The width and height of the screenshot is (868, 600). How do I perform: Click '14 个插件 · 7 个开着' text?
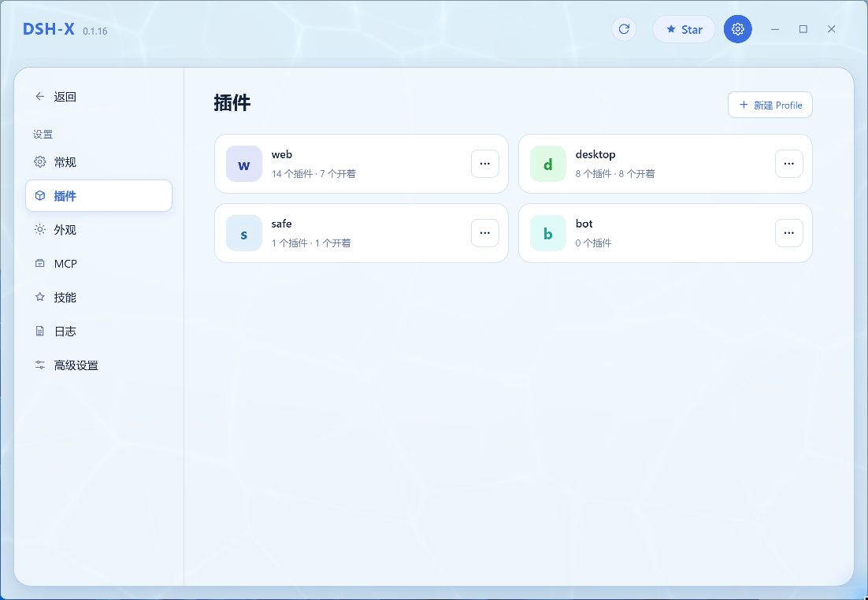[313, 174]
